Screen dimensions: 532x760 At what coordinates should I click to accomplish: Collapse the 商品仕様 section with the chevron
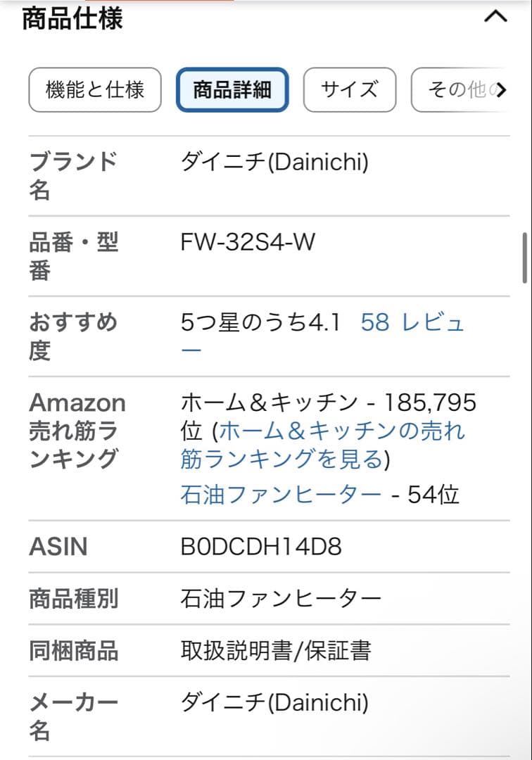coord(495,17)
